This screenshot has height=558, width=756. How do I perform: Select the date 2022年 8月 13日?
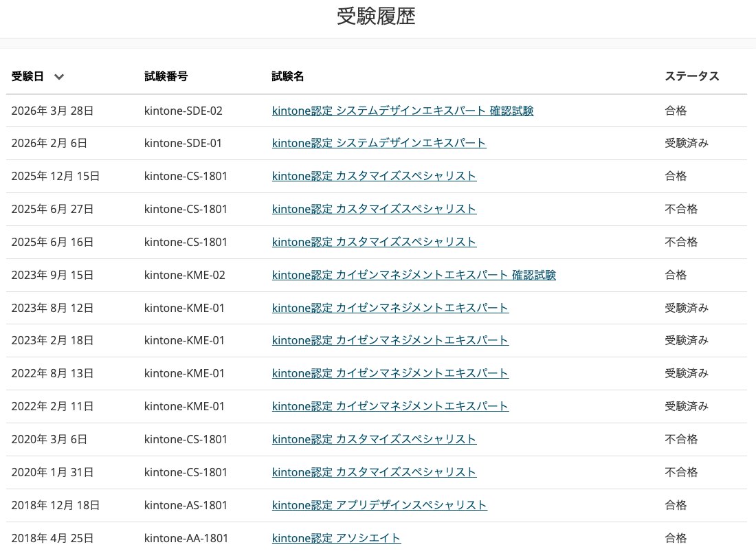[52, 373]
